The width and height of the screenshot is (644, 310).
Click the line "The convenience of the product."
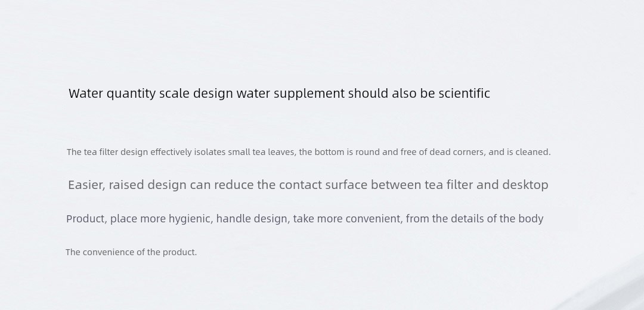[x=131, y=252]
